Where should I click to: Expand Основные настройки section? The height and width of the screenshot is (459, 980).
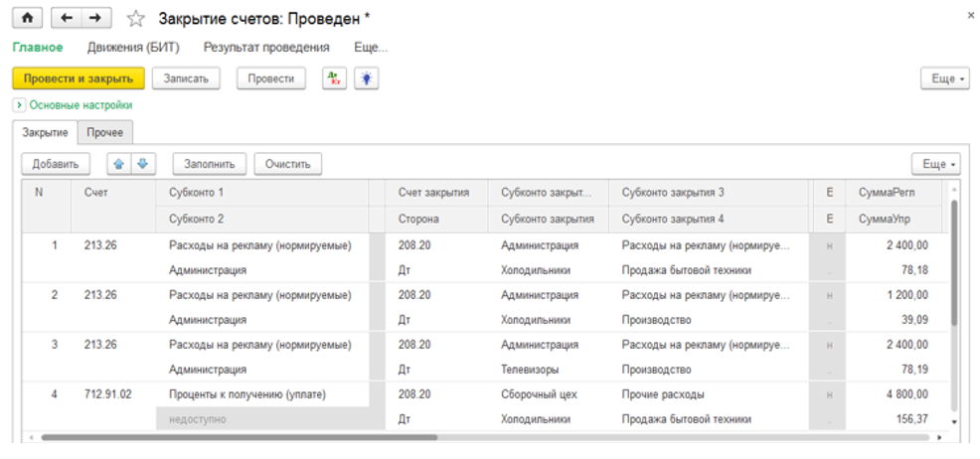point(19,104)
